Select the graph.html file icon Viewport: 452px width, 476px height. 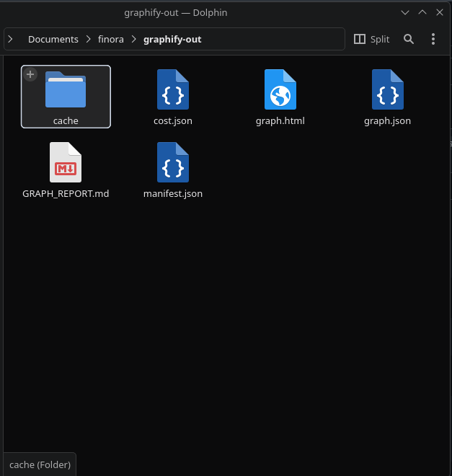click(280, 89)
